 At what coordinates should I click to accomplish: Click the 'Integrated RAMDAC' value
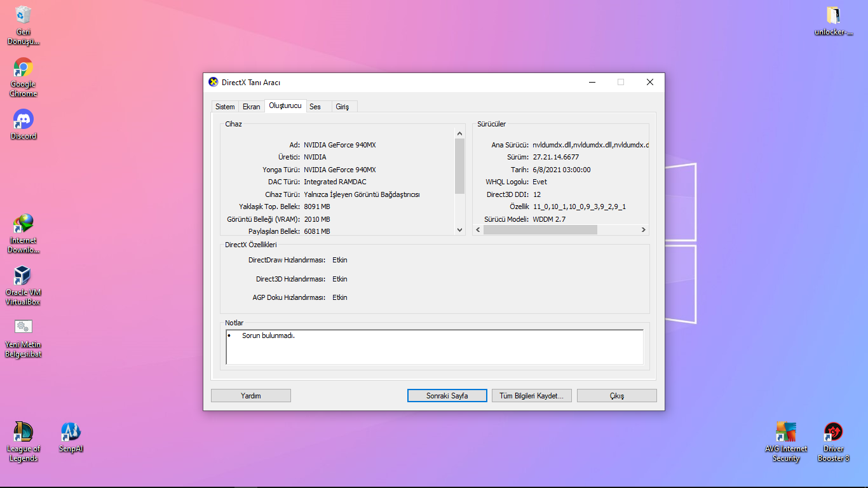coord(335,182)
